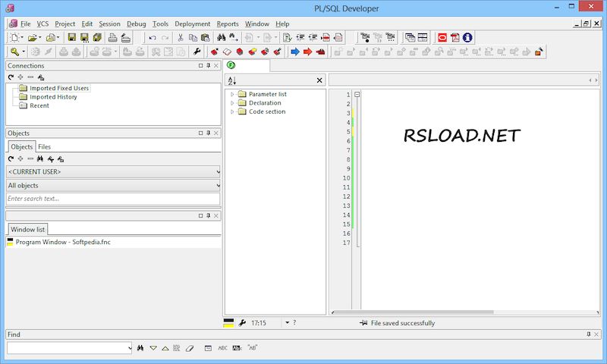The image size is (607, 364).
Task: Expand the Parameter list tree node
Action: click(232, 94)
